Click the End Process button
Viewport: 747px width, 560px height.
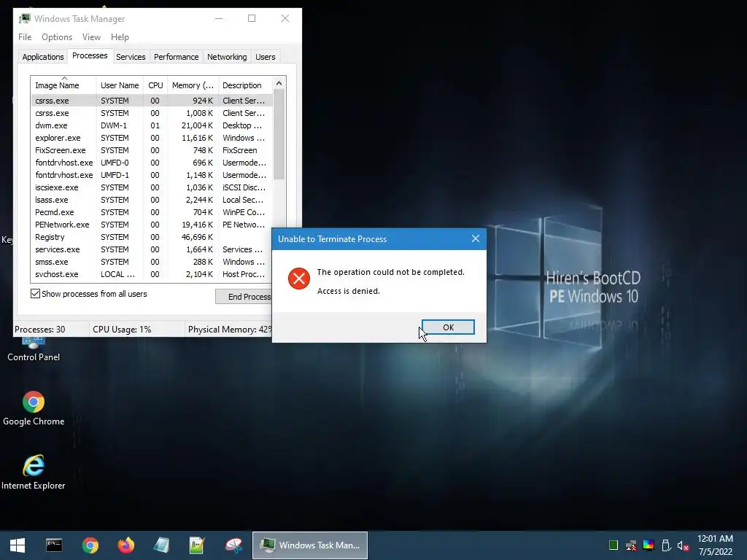click(244, 297)
